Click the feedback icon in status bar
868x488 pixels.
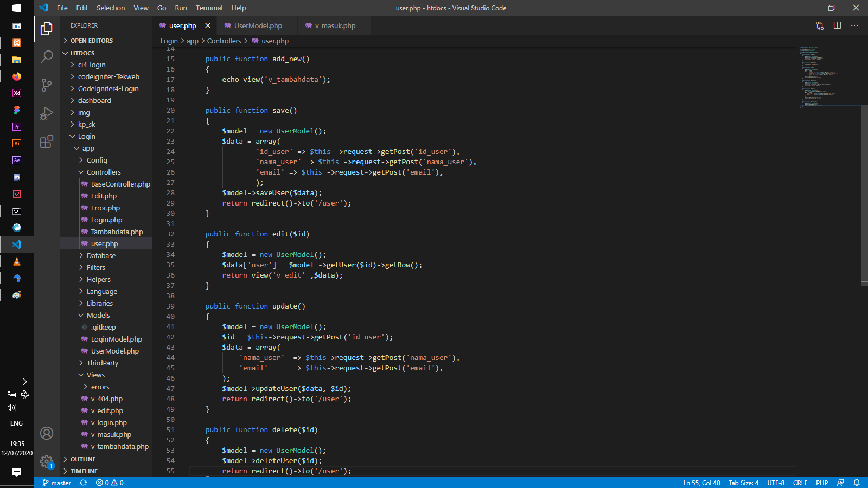click(x=840, y=483)
